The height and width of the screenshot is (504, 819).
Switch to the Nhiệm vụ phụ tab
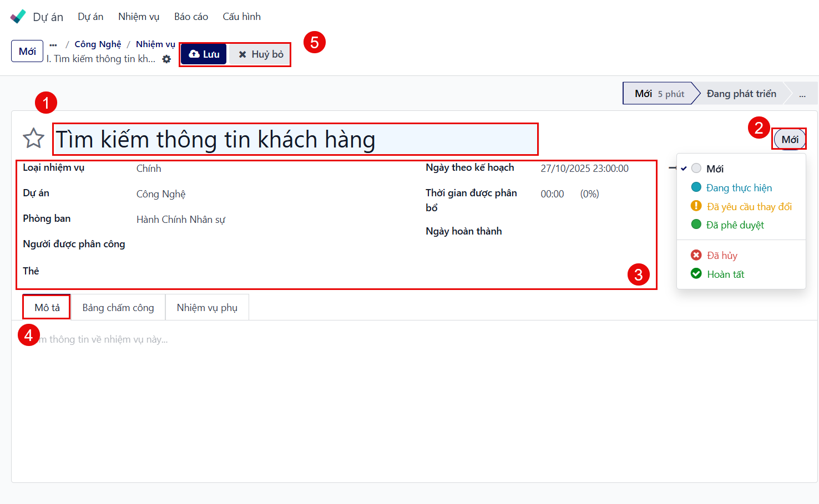[x=207, y=308]
